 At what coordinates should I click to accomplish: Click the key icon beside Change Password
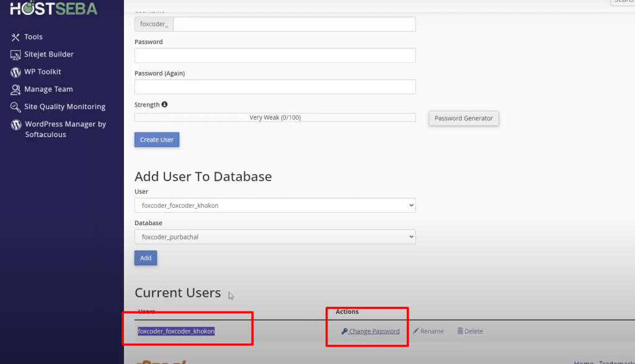pyautogui.click(x=344, y=331)
